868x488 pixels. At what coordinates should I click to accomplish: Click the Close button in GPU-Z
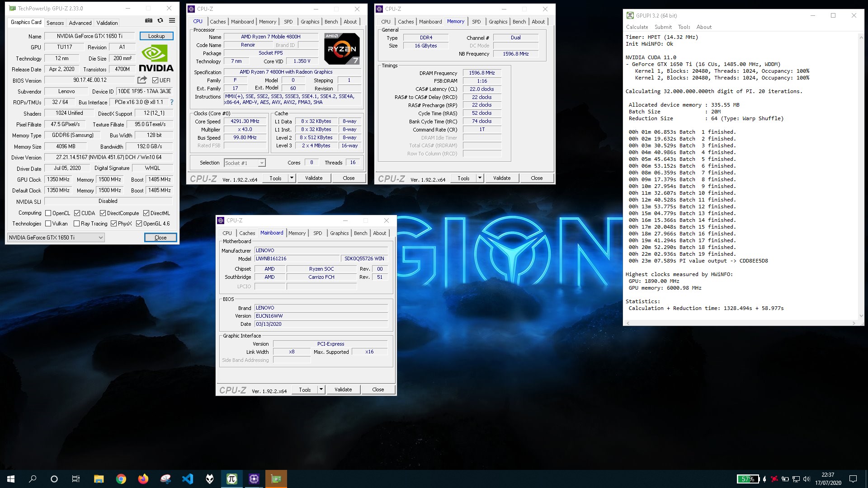(160, 238)
